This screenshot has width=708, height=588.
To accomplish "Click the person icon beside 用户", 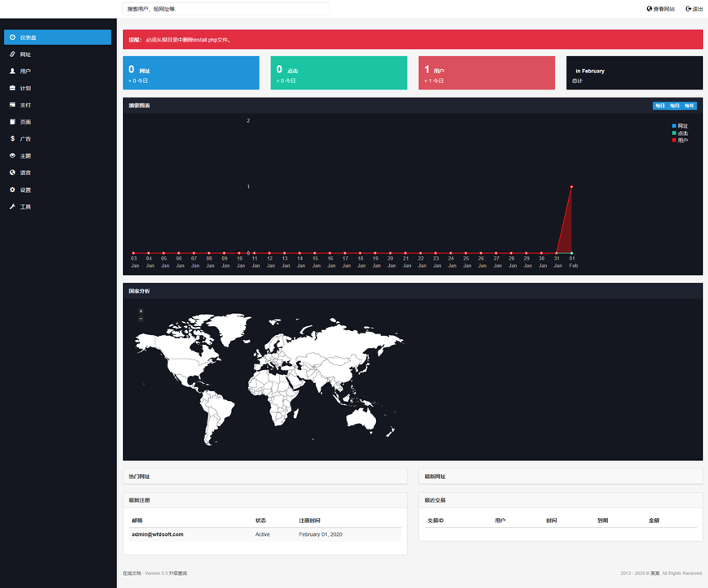I will click(12, 72).
